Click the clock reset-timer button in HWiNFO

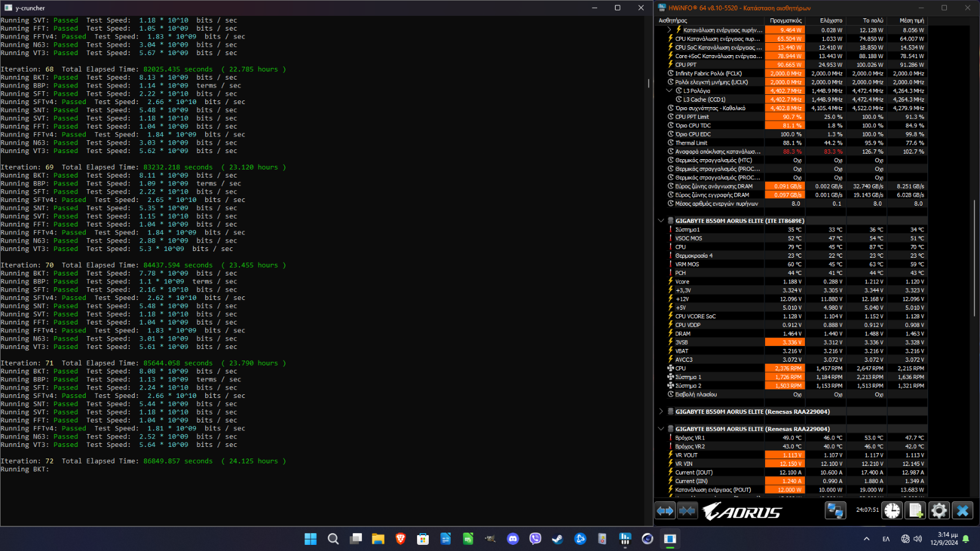(x=892, y=511)
